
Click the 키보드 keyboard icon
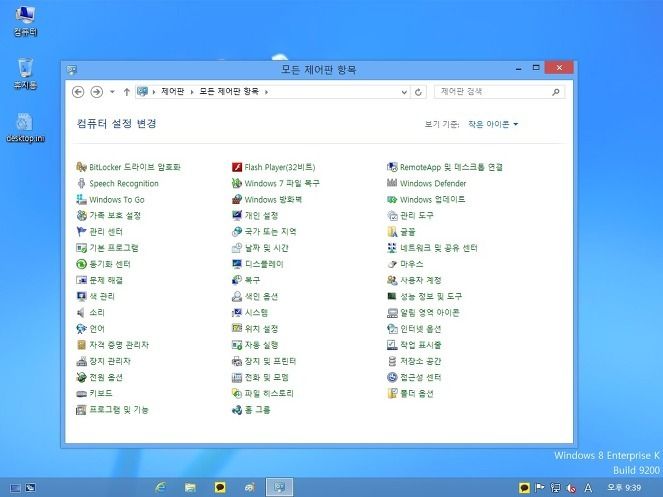[x=81, y=393]
